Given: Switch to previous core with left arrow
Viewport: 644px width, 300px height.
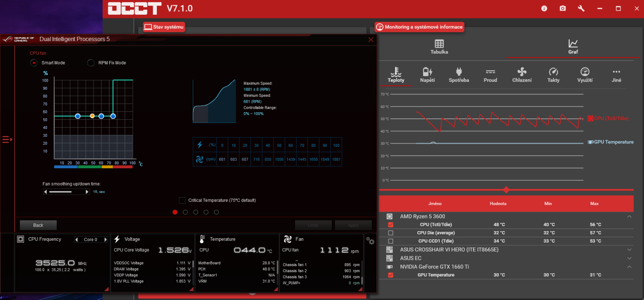Looking at the screenshot, I should (x=77, y=239).
